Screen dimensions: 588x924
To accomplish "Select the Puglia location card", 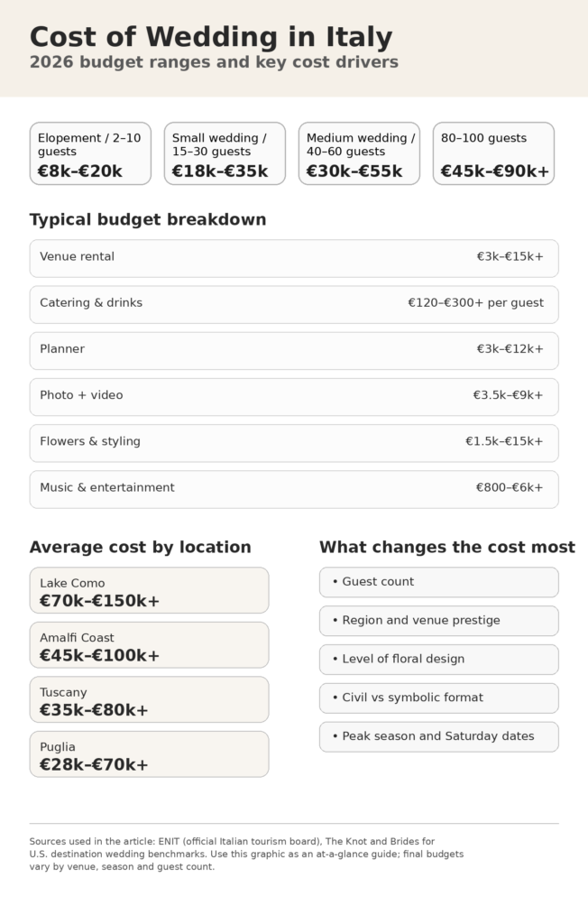I will [x=149, y=753].
